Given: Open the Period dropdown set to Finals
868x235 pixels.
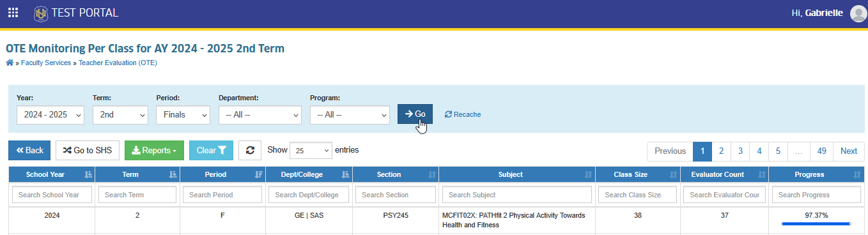Looking at the screenshot, I should (x=183, y=115).
